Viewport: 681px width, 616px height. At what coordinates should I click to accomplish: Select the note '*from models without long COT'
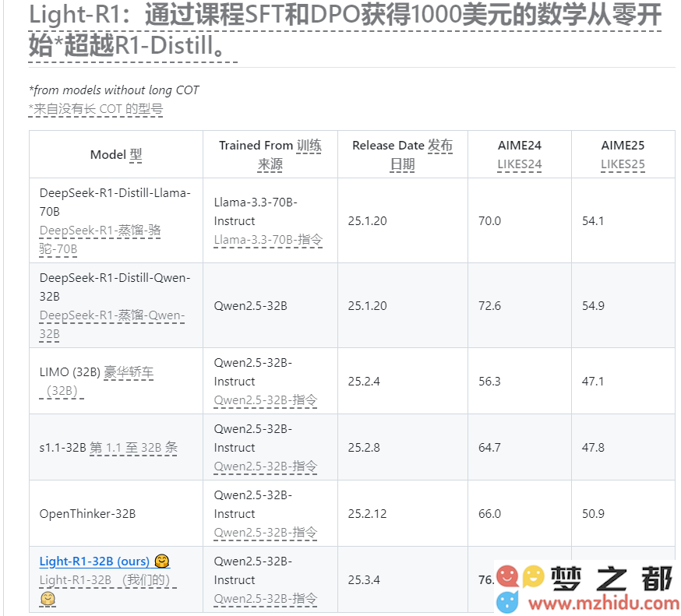[114, 90]
